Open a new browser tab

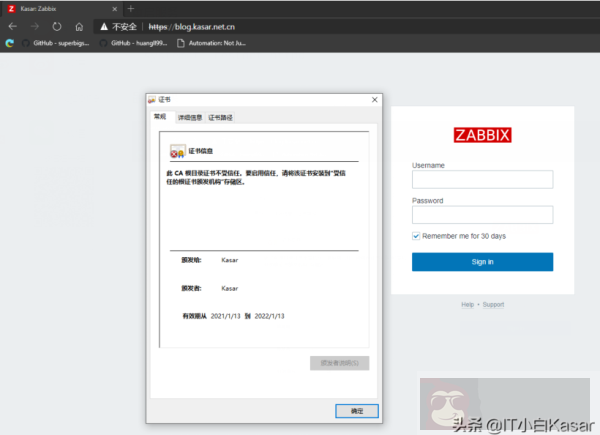tap(130, 8)
